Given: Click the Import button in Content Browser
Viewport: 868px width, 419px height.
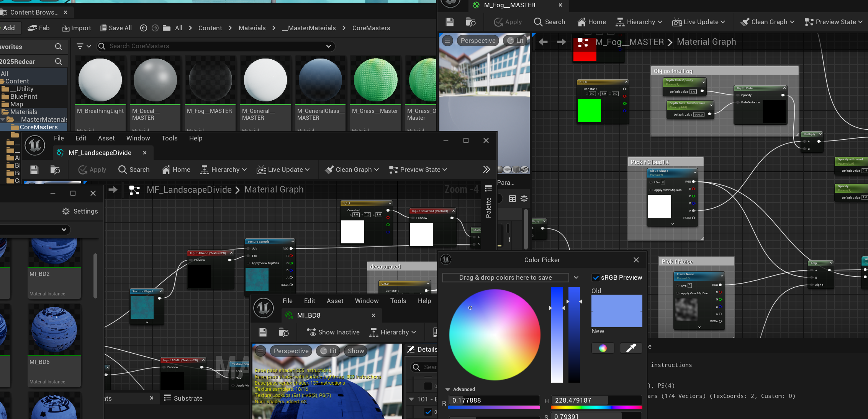Looking at the screenshot, I should click(x=77, y=28).
